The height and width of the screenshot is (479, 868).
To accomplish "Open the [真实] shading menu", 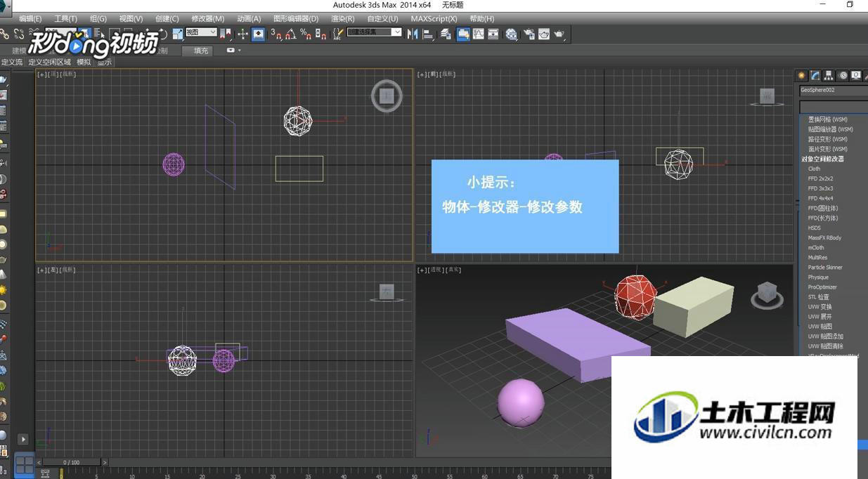I will 454,270.
